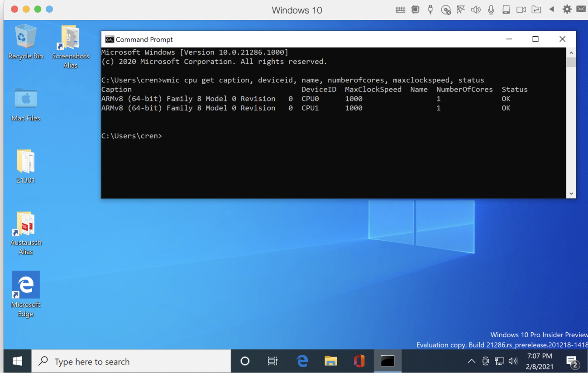Open the on-screen keyboard from the VM toolbar
This screenshot has width=588, height=373.
click(400, 9)
